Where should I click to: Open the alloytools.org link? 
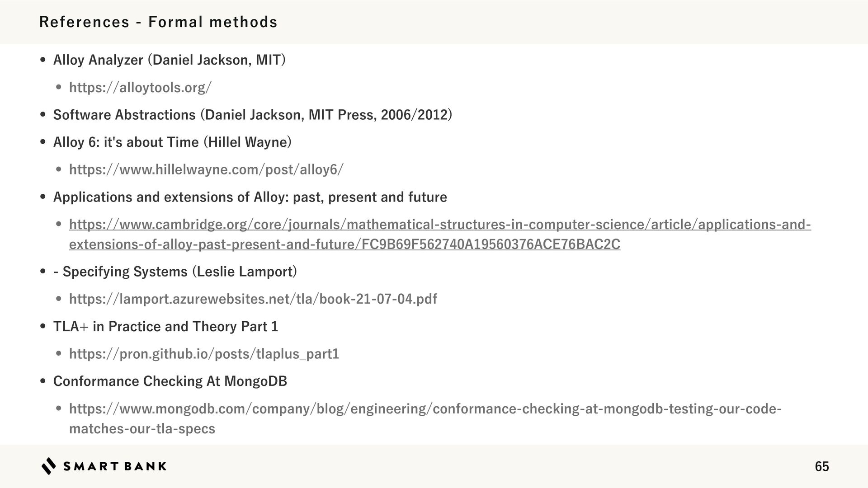click(140, 87)
